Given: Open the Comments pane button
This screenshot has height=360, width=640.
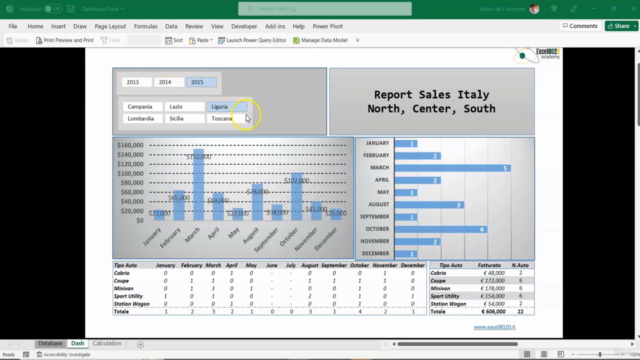Looking at the screenshot, I should click(580, 26).
